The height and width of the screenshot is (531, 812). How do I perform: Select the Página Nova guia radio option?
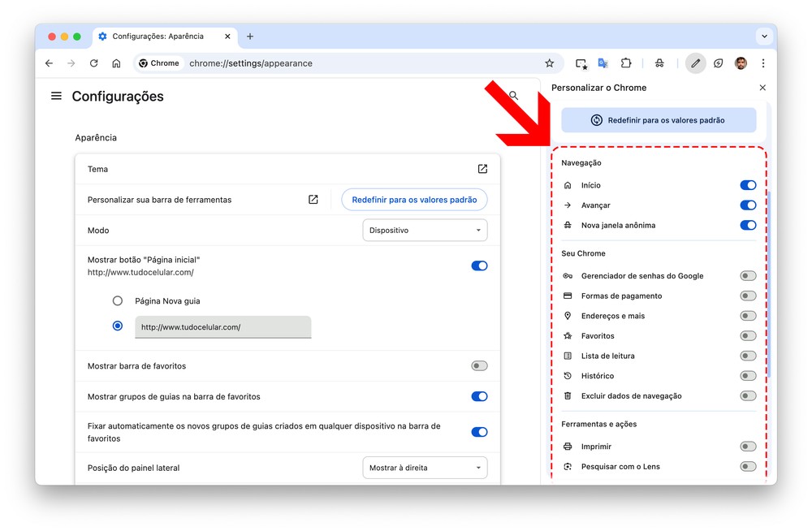click(x=118, y=300)
